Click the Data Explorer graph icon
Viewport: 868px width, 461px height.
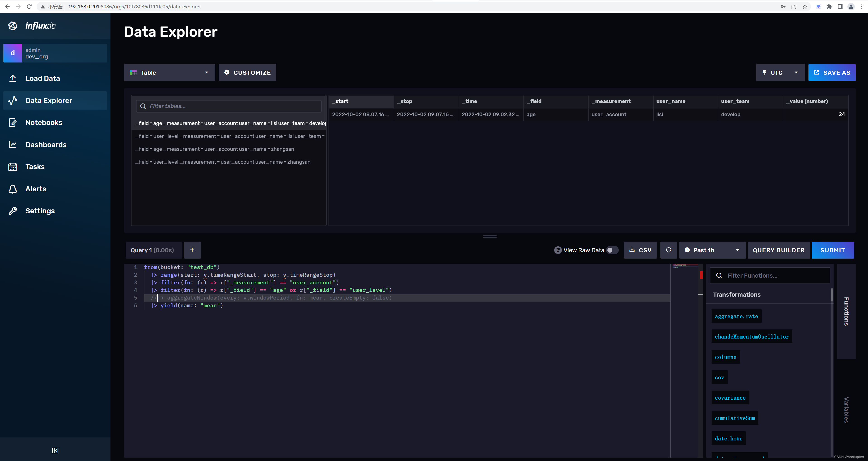pos(13,101)
